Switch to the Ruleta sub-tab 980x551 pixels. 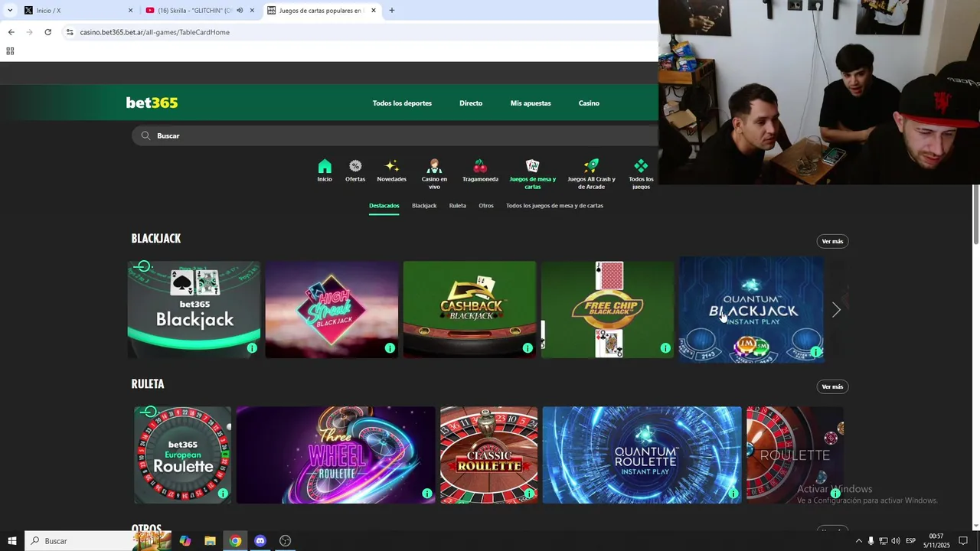tap(458, 206)
